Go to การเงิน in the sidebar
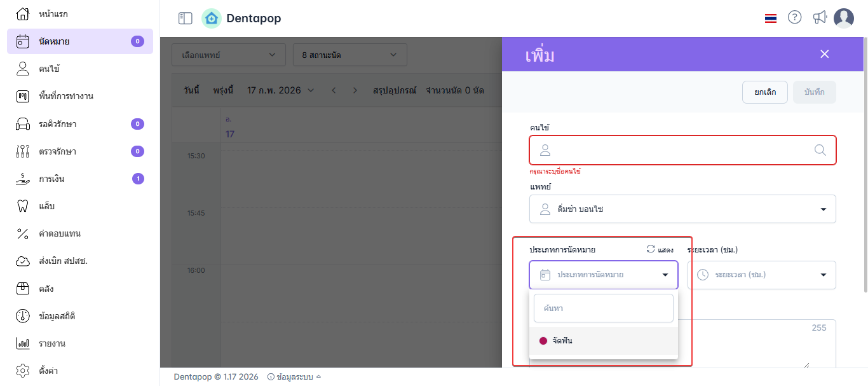Image resolution: width=868 pixels, height=386 pixels. 51,179
